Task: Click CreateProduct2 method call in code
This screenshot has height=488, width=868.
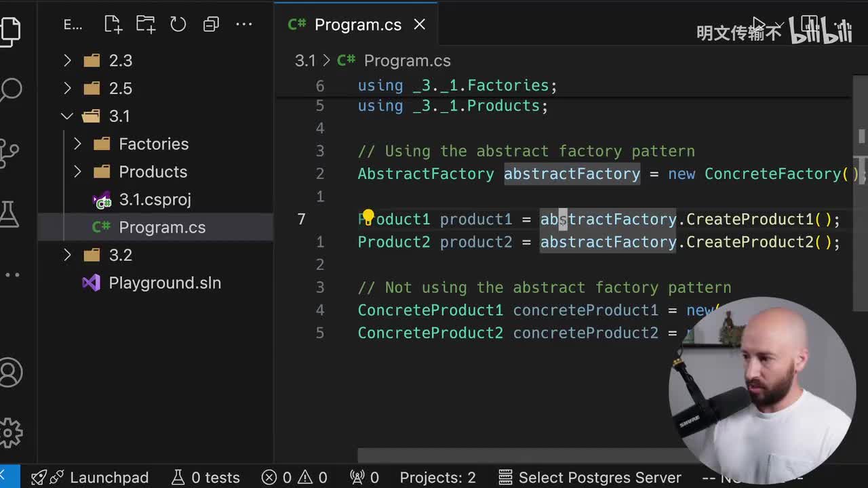Action: point(749,242)
